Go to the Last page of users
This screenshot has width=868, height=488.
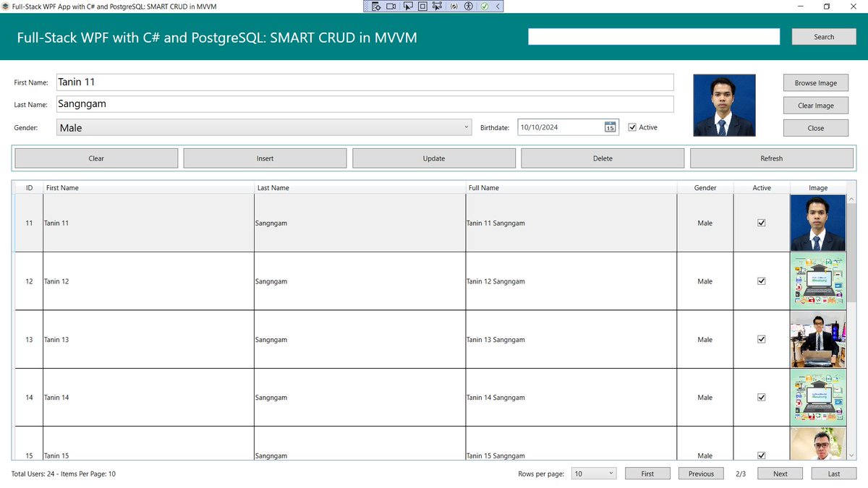[x=833, y=473]
